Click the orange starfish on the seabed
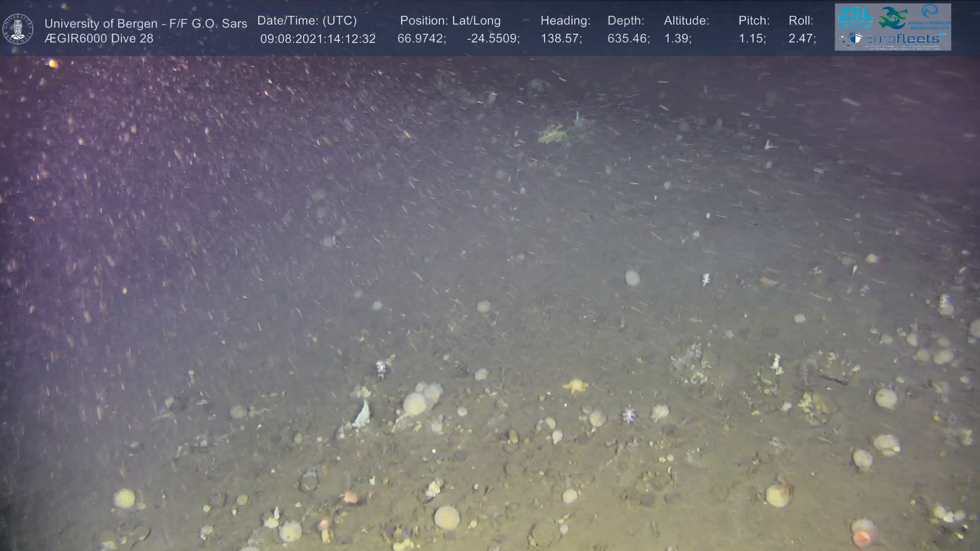The width and height of the screenshot is (980, 551). [575, 385]
